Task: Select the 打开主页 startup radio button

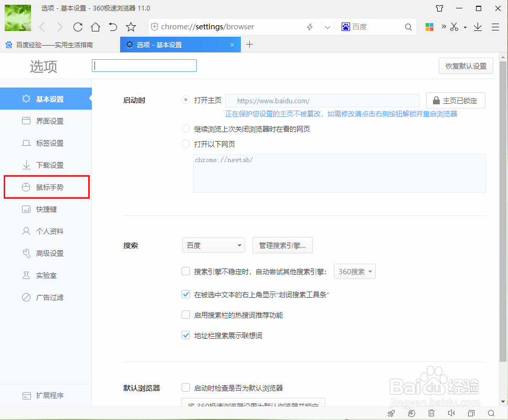Action: pyautogui.click(x=186, y=100)
